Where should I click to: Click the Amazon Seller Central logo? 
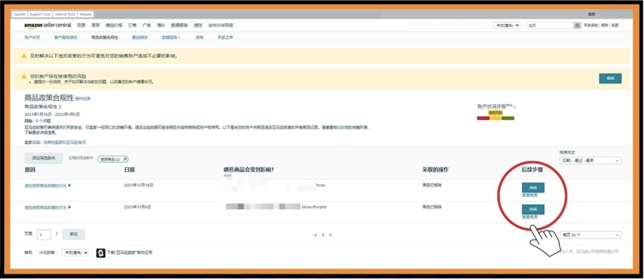(x=48, y=26)
